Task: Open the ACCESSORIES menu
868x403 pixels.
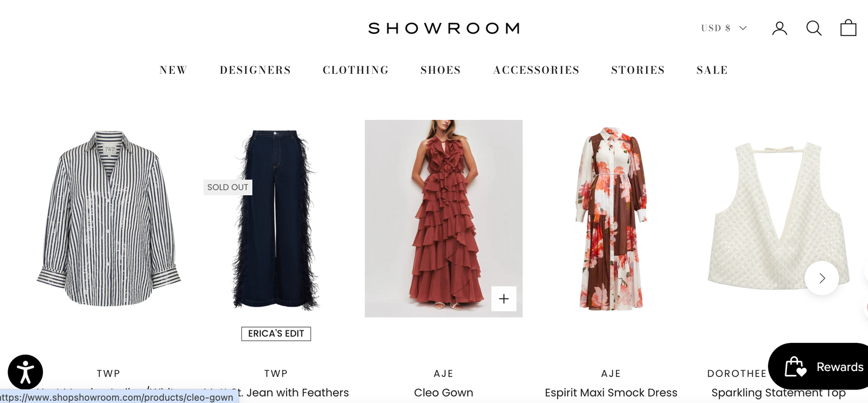Action: [x=537, y=70]
